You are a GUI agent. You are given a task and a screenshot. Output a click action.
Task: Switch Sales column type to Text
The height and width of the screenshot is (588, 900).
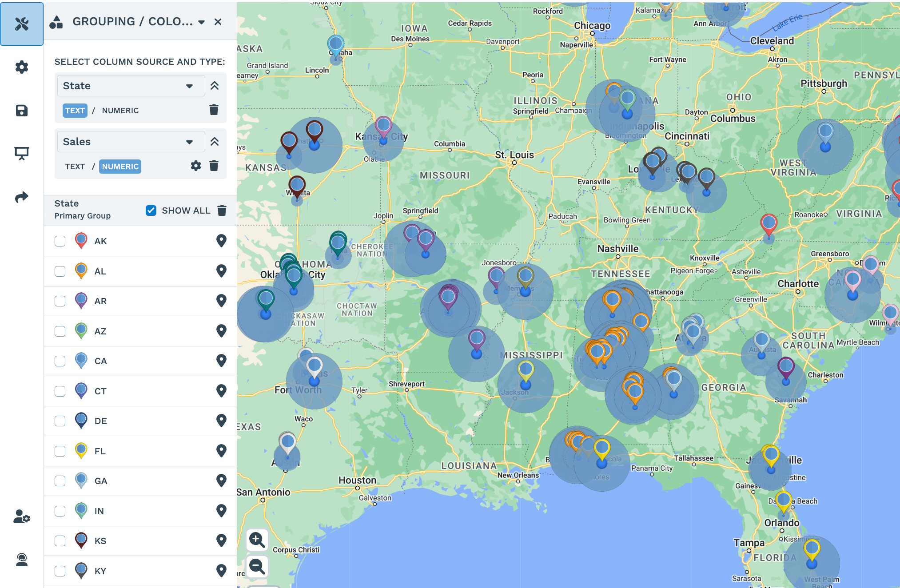coord(75,167)
